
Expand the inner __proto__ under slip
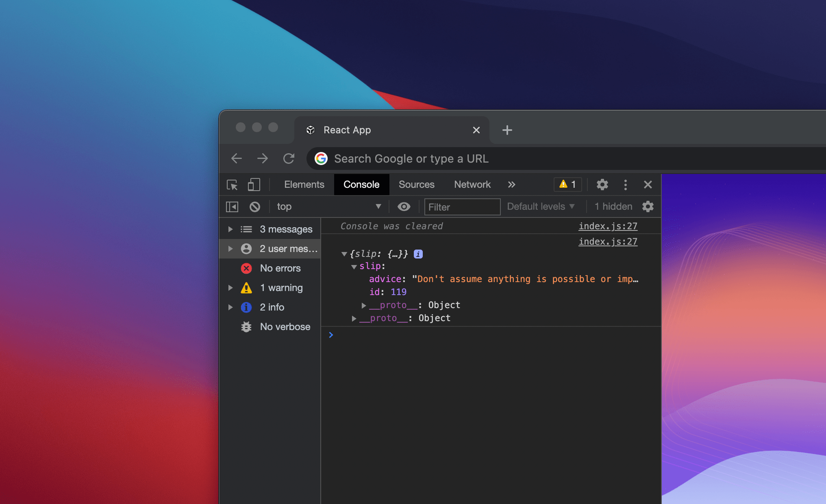point(364,305)
